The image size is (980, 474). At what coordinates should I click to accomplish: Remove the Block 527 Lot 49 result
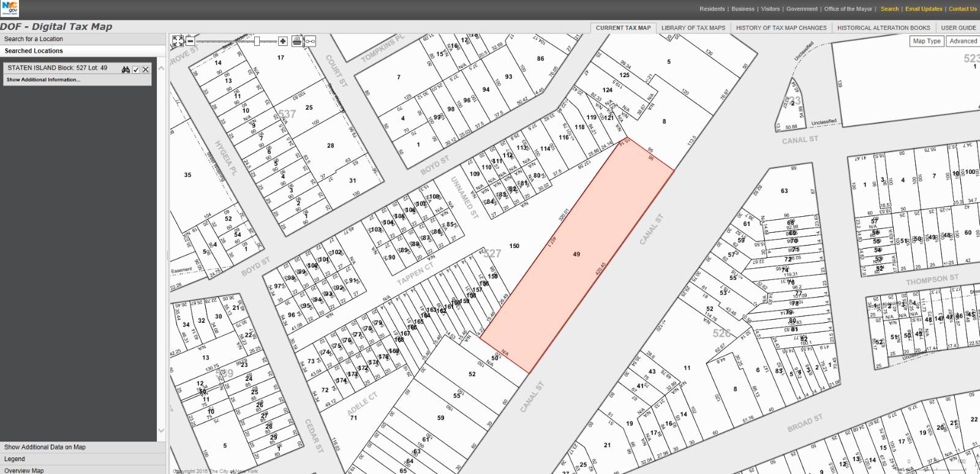[146, 69]
